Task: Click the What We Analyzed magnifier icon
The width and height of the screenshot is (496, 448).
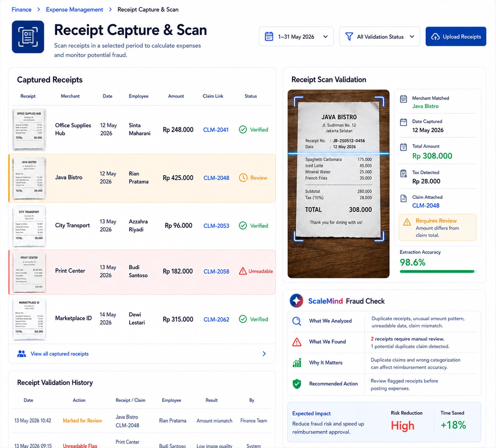Action: point(296,321)
